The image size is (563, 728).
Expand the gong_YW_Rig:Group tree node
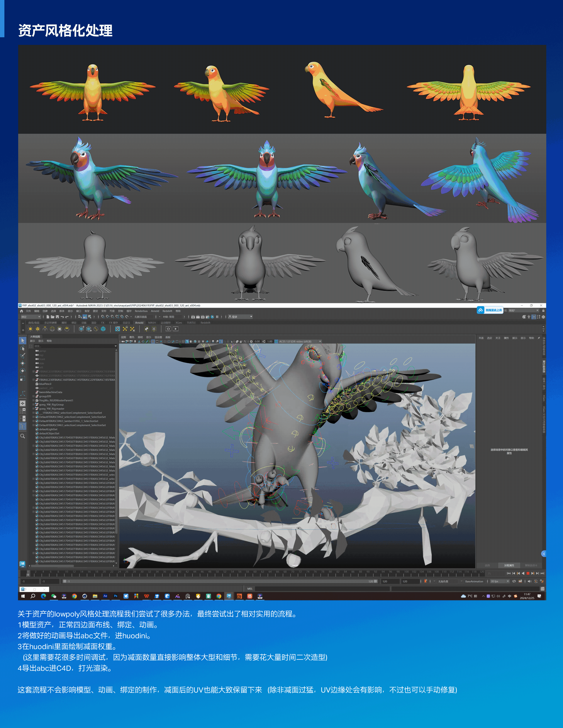click(x=33, y=405)
